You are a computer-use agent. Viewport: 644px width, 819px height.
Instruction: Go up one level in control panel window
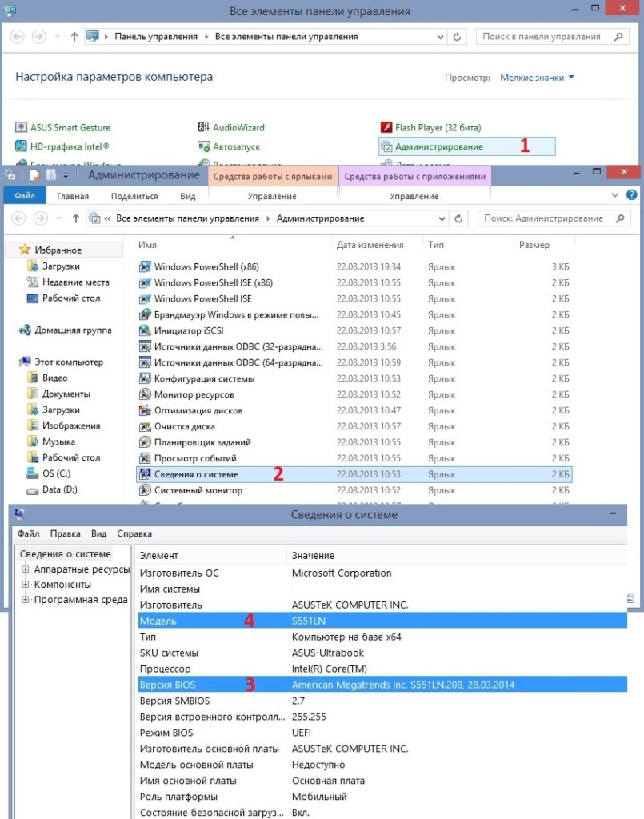[74, 37]
